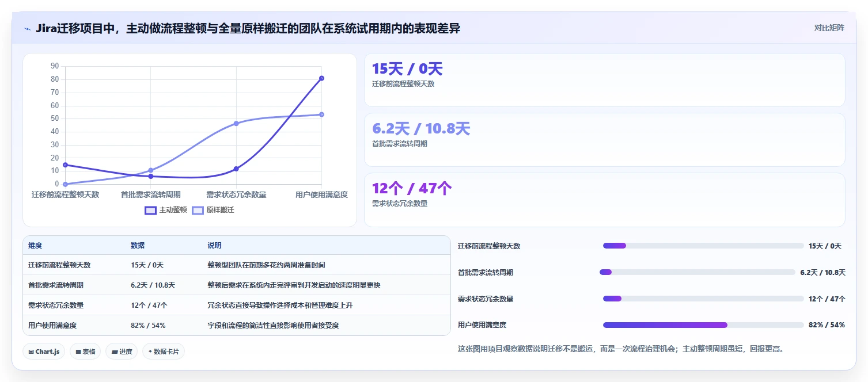868x382 pixels.
Task: Click the 原样搬迁 data point at 需求状态冗余数量
Action: tap(236, 124)
